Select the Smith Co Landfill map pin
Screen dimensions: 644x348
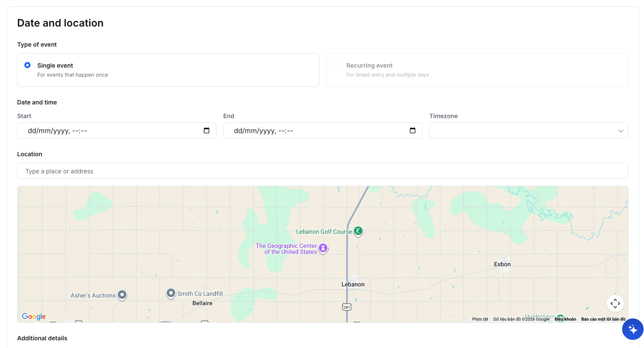click(171, 293)
